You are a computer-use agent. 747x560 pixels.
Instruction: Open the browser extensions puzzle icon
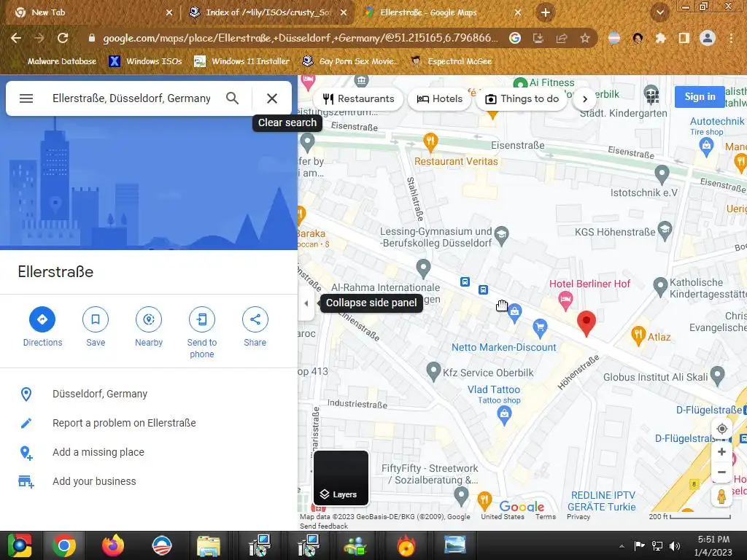pos(661,38)
